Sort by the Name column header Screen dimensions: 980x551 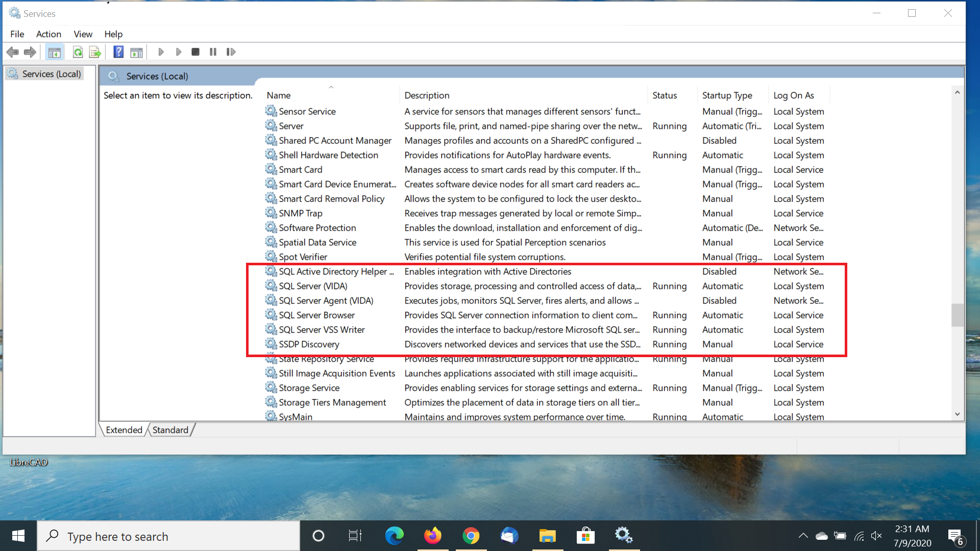[x=279, y=95]
